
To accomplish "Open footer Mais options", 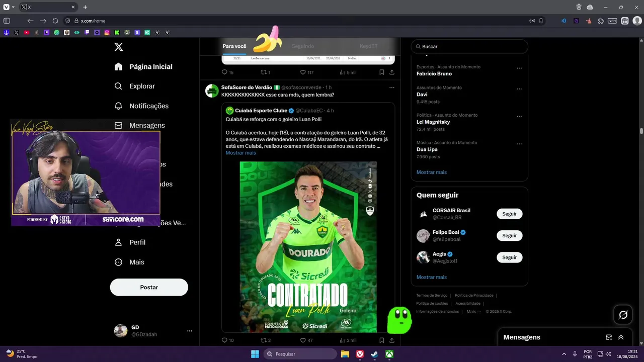I will (473, 312).
